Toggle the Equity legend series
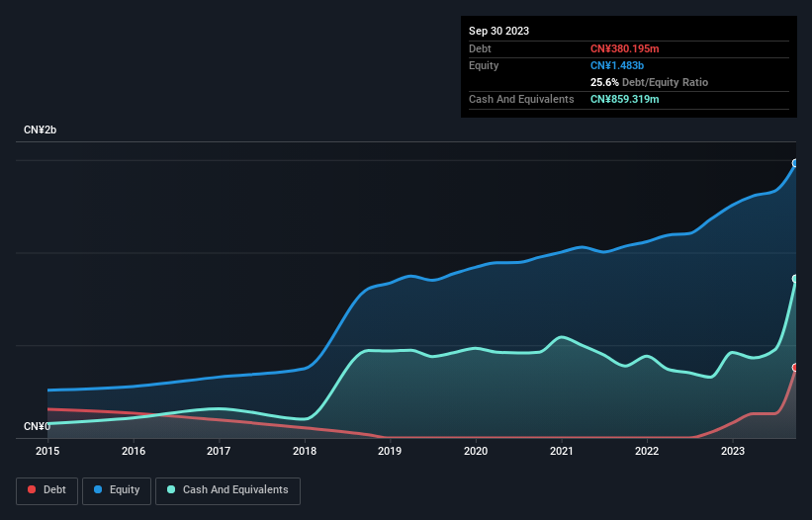Image resolution: width=812 pixels, height=520 pixels. [x=117, y=490]
